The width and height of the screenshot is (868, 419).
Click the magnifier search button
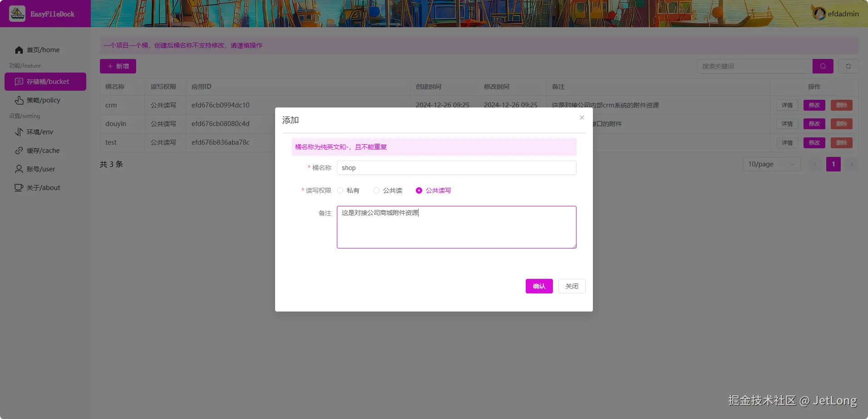click(823, 66)
